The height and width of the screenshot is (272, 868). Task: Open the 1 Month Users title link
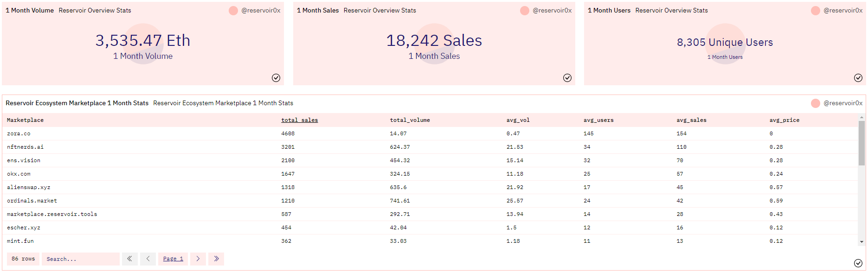tap(609, 10)
